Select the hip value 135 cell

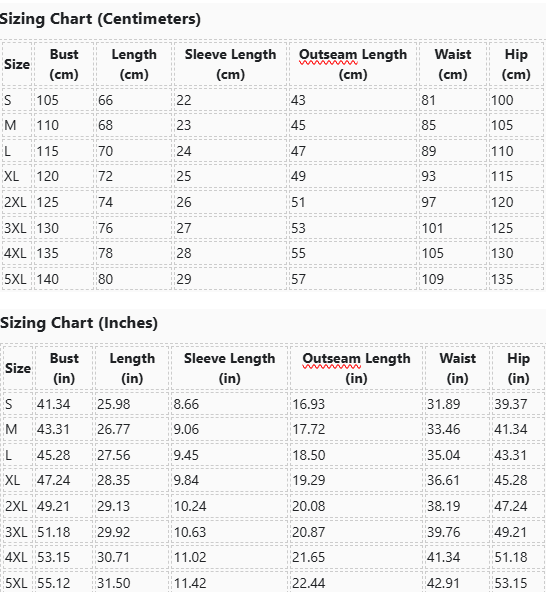coord(516,279)
